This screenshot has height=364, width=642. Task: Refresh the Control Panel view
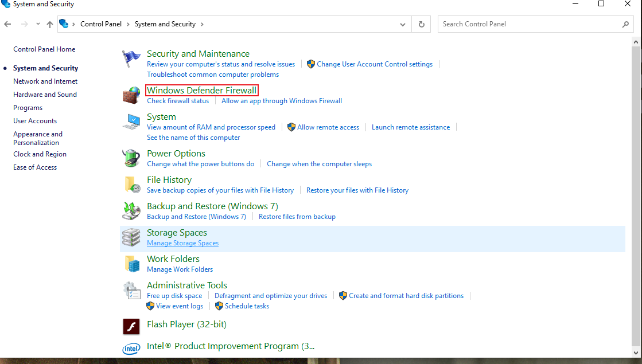pyautogui.click(x=421, y=24)
